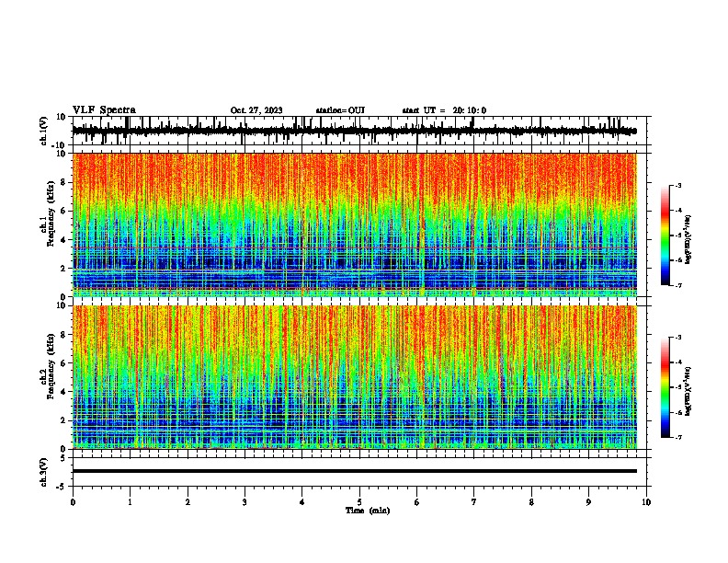The width and height of the screenshot is (728, 563).
Task: Click the '2' kHz tick on ch.1 spectrogram
Action: point(63,268)
